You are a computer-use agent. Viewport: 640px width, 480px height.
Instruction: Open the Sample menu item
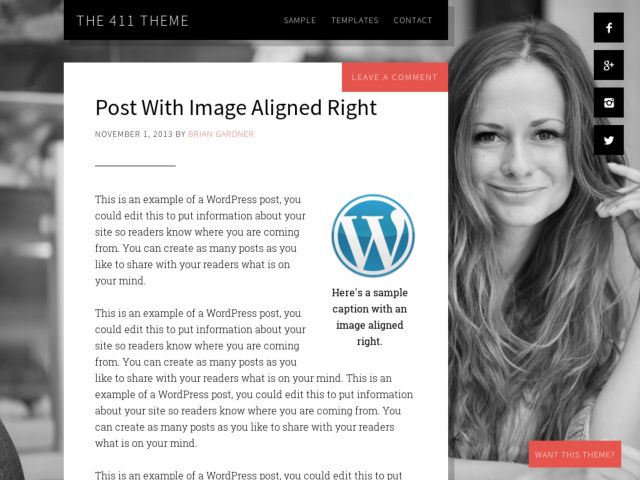[300, 20]
